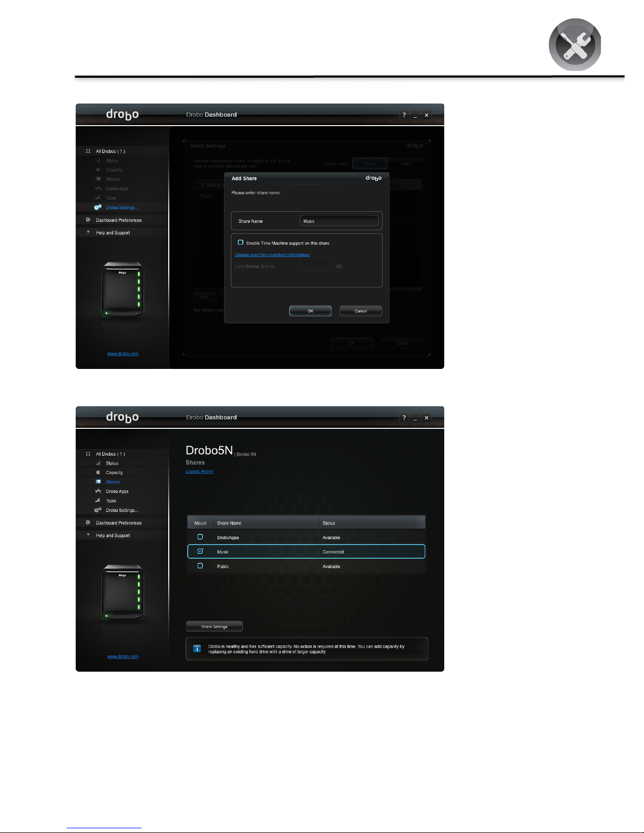Select Capacity in bottom window sidebar
The width and height of the screenshot is (644, 833).
point(114,473)
